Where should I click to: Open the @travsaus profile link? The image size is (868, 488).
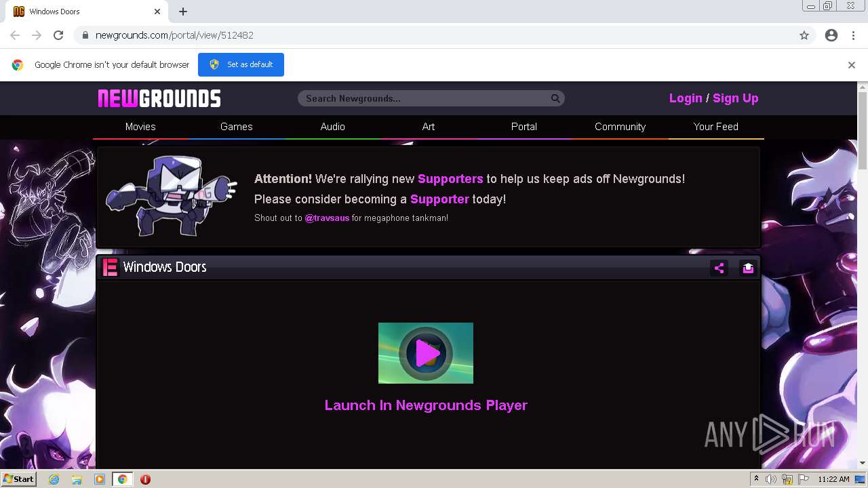[327, 218]
